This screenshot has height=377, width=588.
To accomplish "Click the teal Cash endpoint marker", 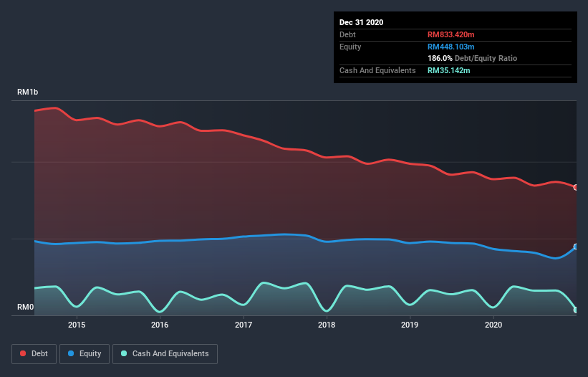I will [576, 310].
